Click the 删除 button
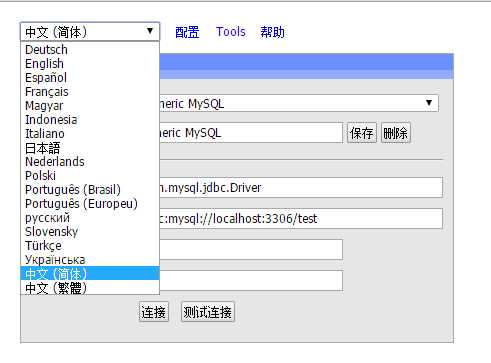The height and width of the screenshot is (363, 491). pyautogui.click(x=396, y=133)
